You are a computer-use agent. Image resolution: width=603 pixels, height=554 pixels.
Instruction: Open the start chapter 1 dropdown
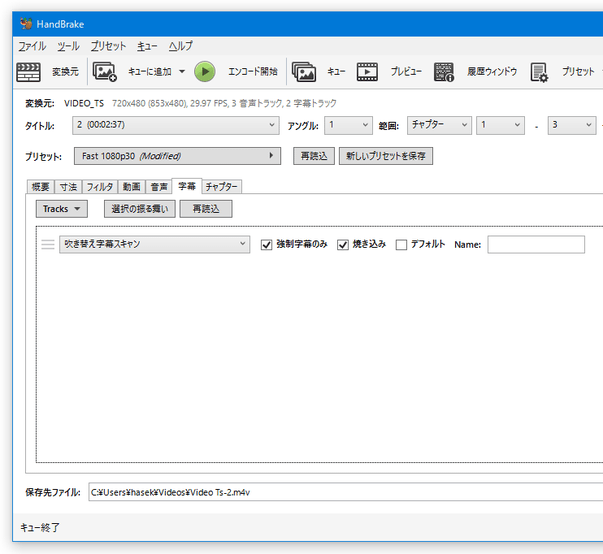(x=500, y=125)
